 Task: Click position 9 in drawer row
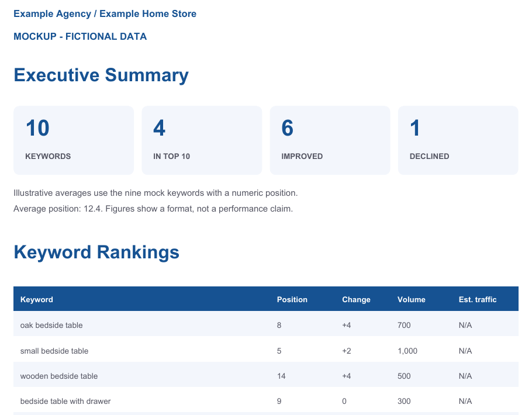279,401
